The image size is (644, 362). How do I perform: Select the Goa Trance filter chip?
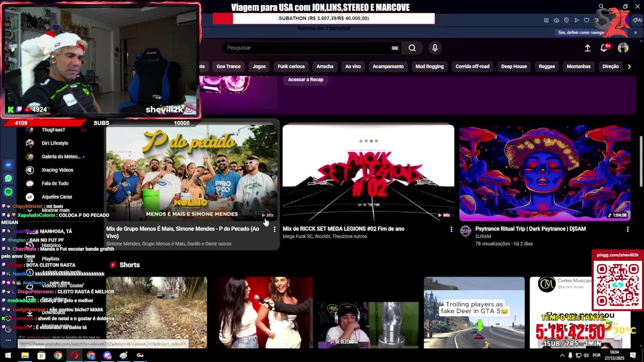(228, 66)
